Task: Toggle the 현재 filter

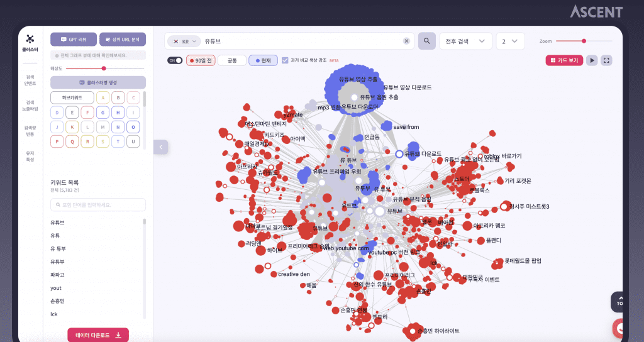Action: tap(264, 60)
